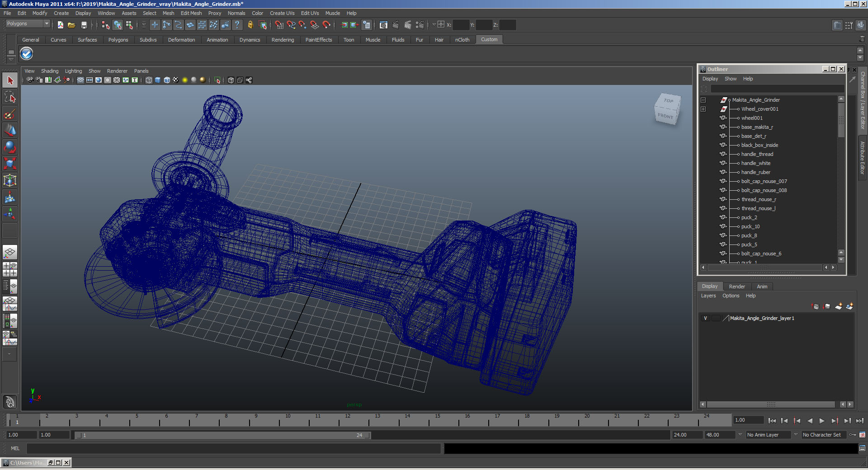This screenshot has height=470, width=868.
Task: Create a new scene
Action: (x=61, y=25)
